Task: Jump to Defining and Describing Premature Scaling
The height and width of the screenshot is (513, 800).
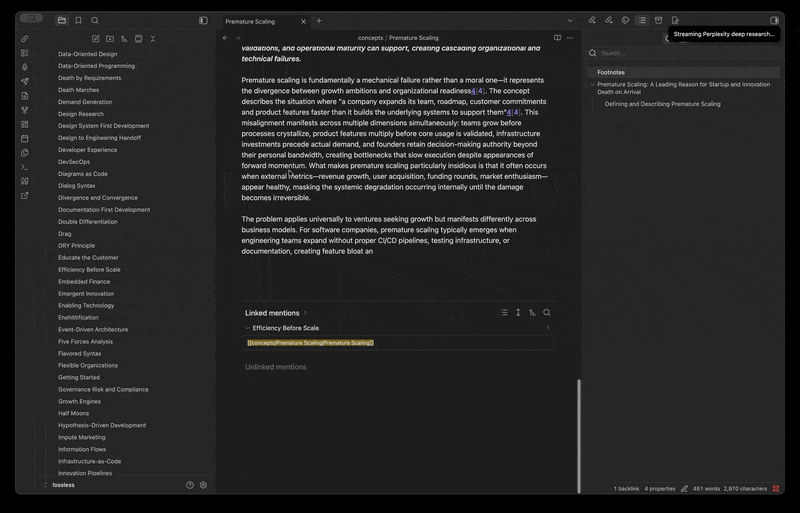Action: pos(662,104)
